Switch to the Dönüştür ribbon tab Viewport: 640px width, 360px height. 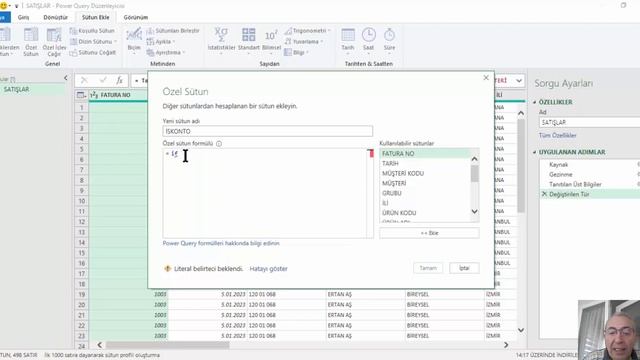[56, 18]
